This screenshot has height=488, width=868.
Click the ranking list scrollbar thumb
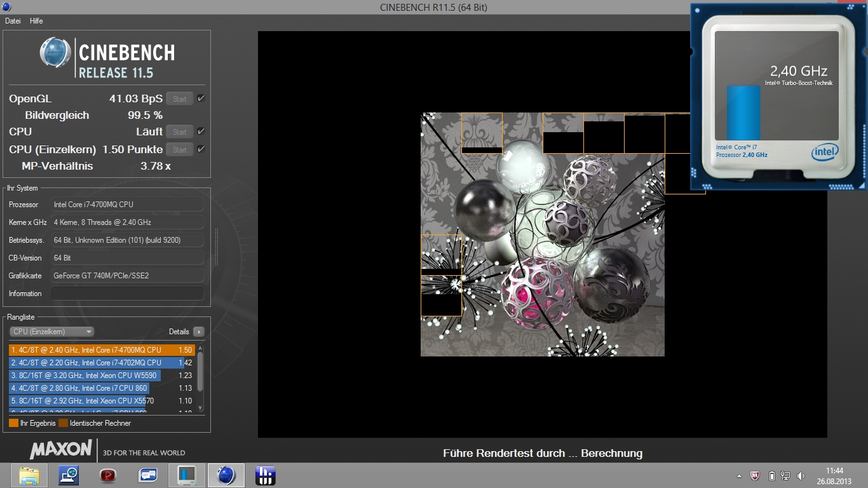[x=201, y=372]
